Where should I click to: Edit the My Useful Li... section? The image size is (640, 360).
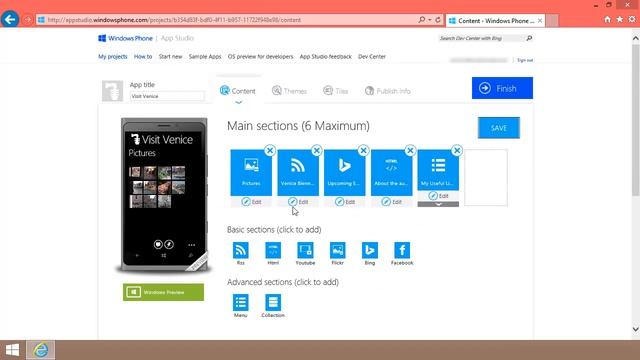tap(438, 196)
